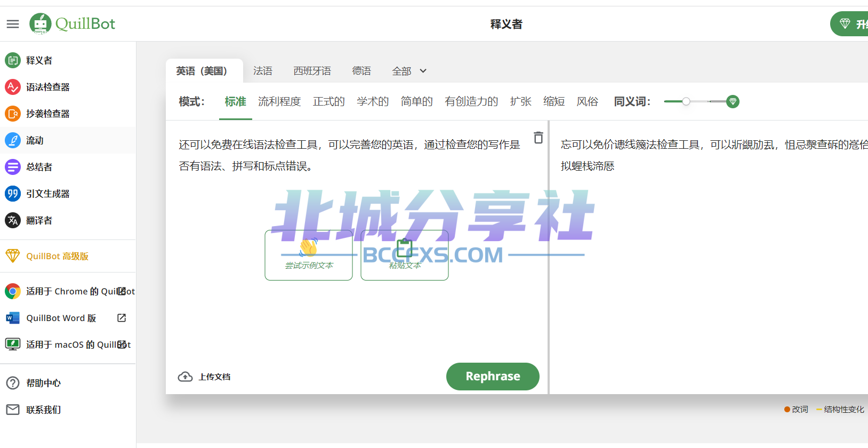Click the QuillBot wordmark text
The image size is (868, 448).
85,23
